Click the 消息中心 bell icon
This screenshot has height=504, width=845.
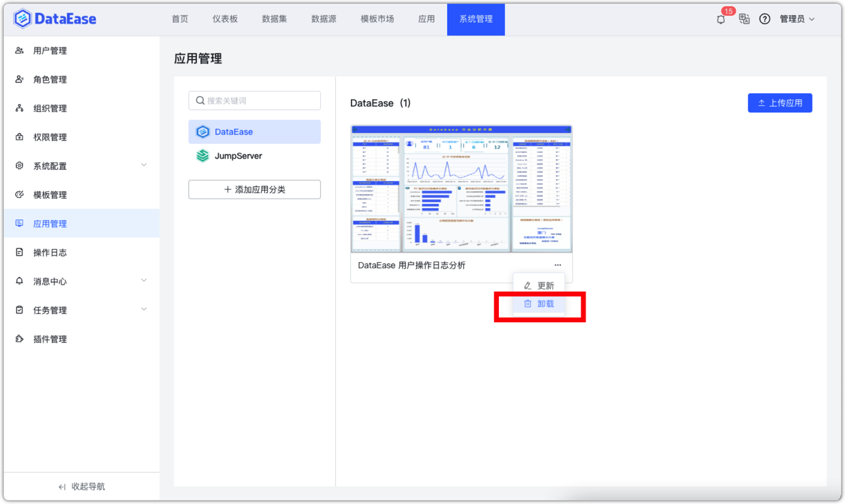pyautogui.click(x=19, y=281)
